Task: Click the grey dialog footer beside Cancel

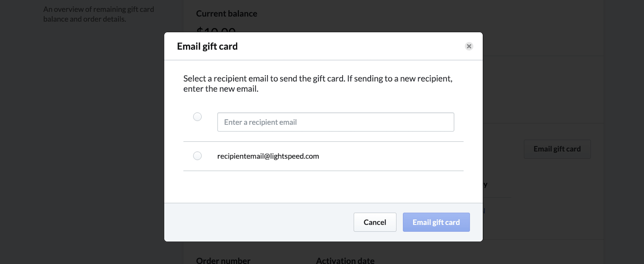Action: [x=259, y=222]
